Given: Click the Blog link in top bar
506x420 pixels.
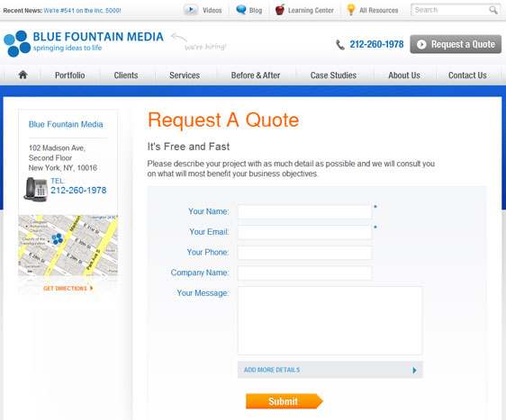Looking at the screenshot, I should 256,10.
